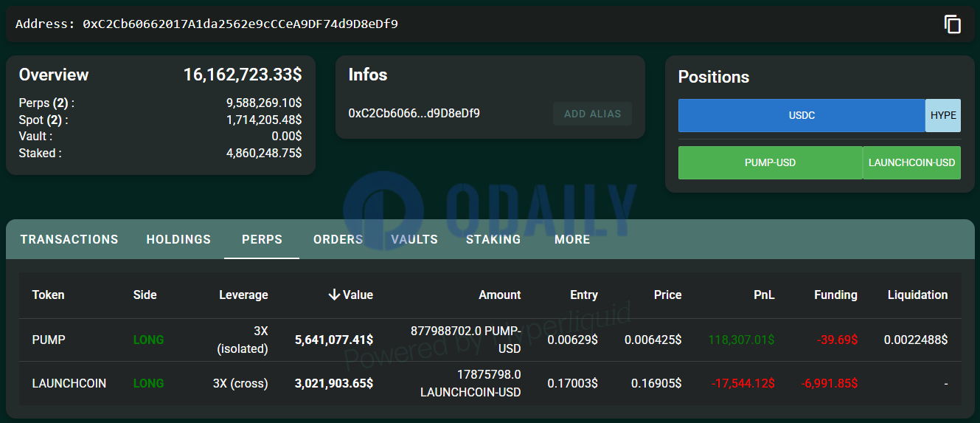The image size is (980, 423).
Task: Click the Vault 0.00$ value
Action: tap(287, 136)
